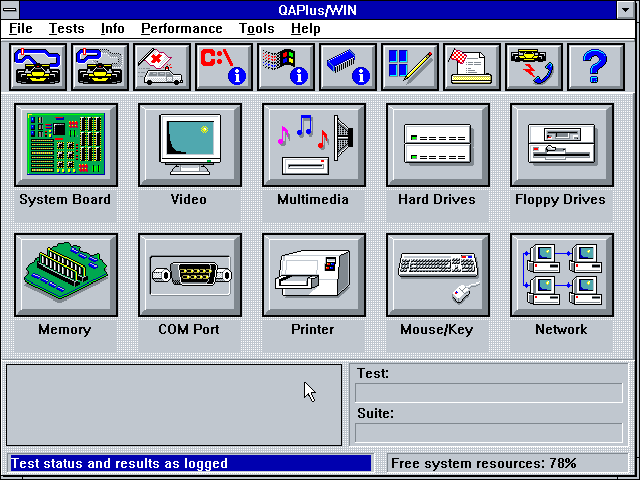Click the empty test log panel
Viewport: 640px width, 480px height.
pyautogui.click(x=174, y=405)
